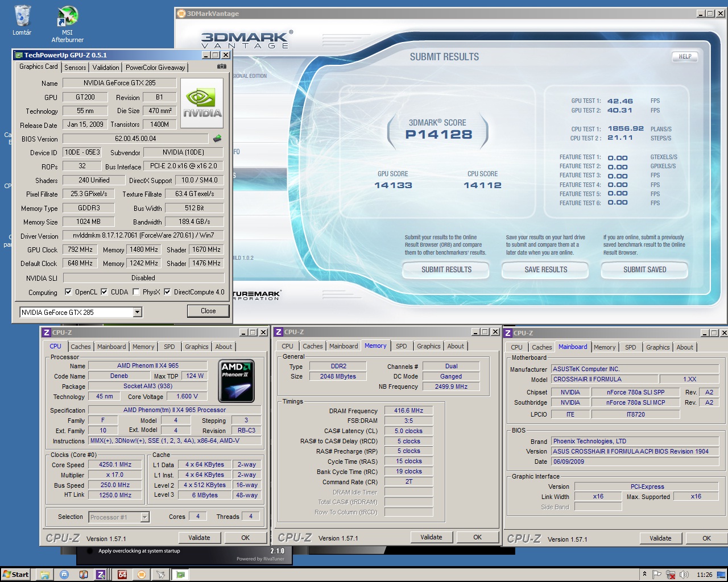The image size is (728, 582).
Task: Click the SUBMIT SAVED button
Action: (x=644, y=269)
